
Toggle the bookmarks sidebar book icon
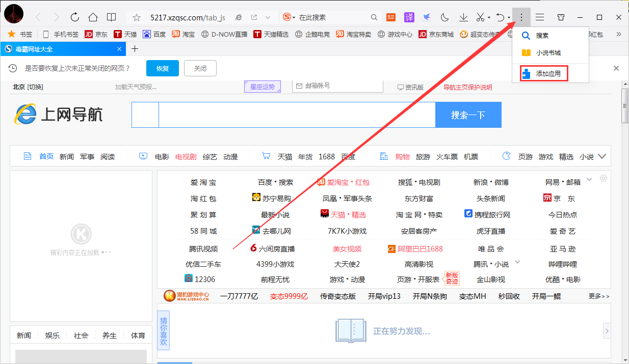click(x=111, y=17)
